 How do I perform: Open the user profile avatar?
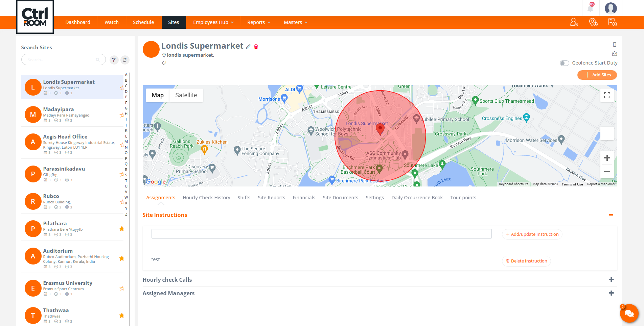click(611, 8)
